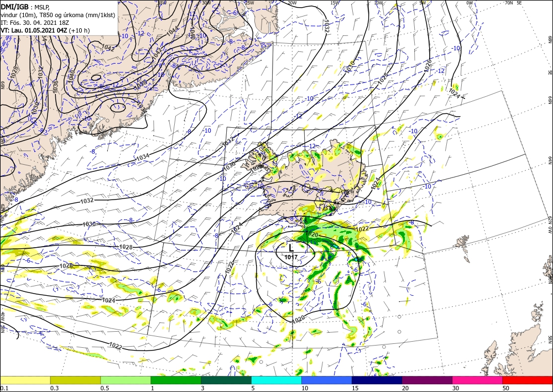Screen dimensions: 553x392
Task: Click the legend tick label 50
Action: point(505,388)
